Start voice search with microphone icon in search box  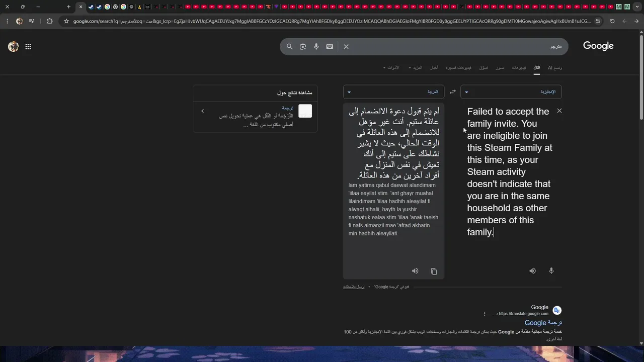click(x=316, y=46)
